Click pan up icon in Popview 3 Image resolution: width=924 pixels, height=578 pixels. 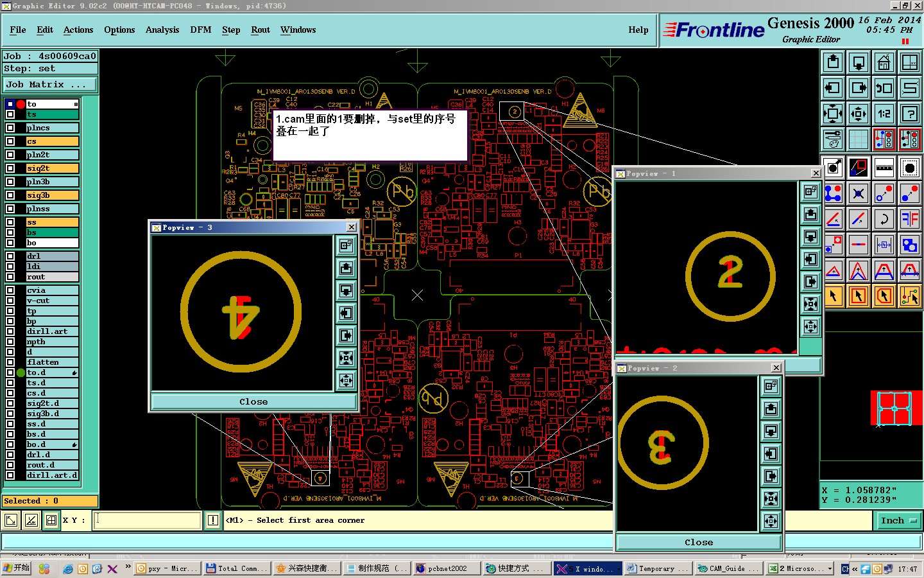click(346, 268)
